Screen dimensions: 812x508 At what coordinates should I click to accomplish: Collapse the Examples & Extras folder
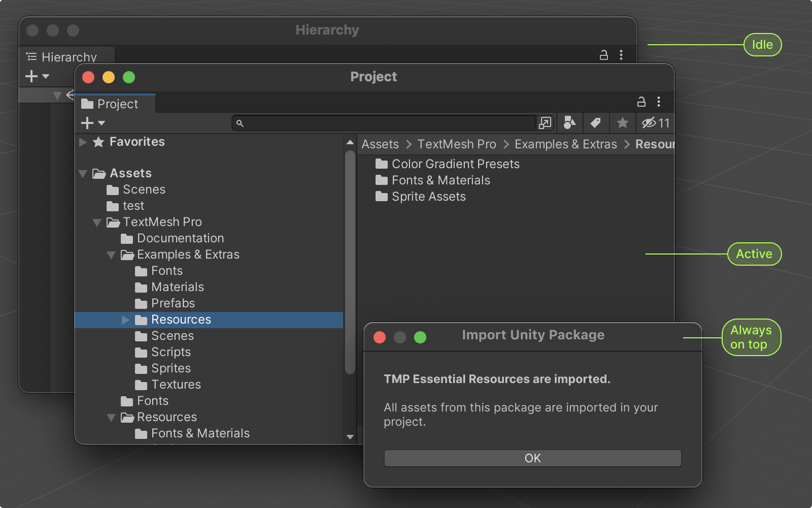pos(111,255)
